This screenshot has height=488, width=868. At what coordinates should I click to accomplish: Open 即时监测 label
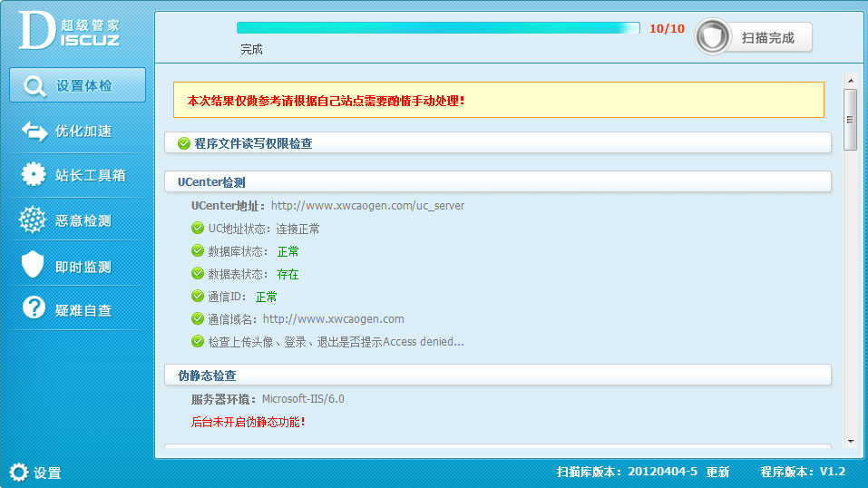[83, 267]
